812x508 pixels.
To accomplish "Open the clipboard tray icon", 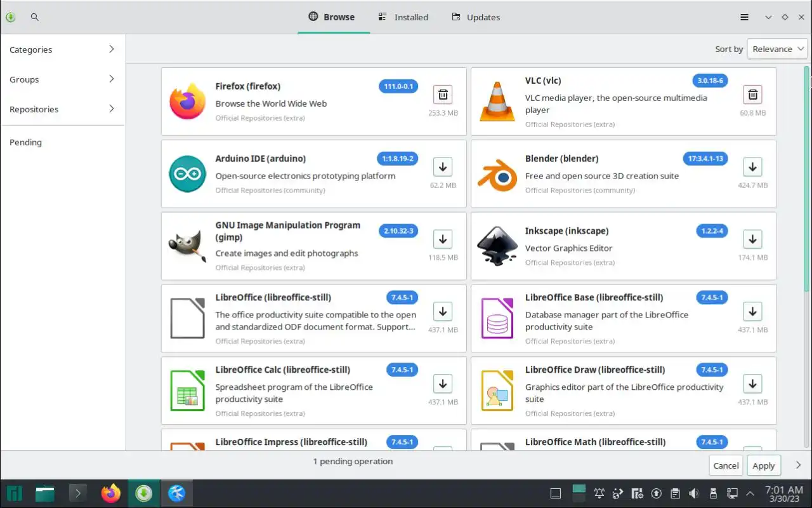I will coord(676,493).
